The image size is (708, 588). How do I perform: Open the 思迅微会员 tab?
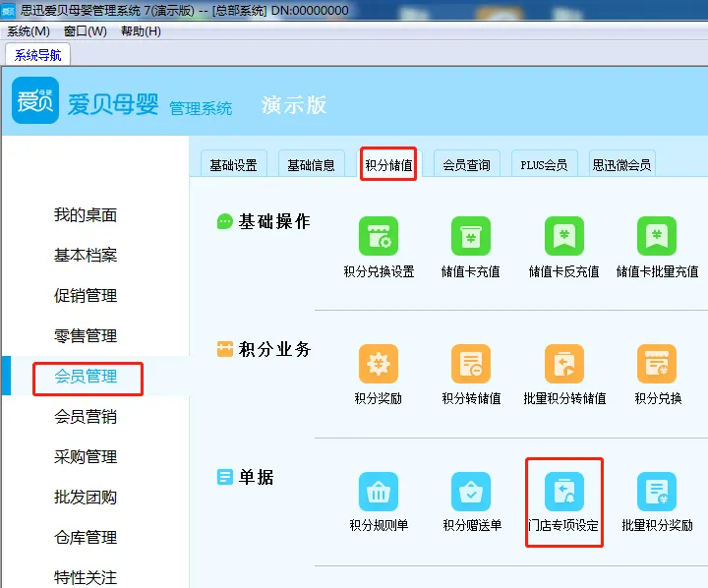click(621, 165)
